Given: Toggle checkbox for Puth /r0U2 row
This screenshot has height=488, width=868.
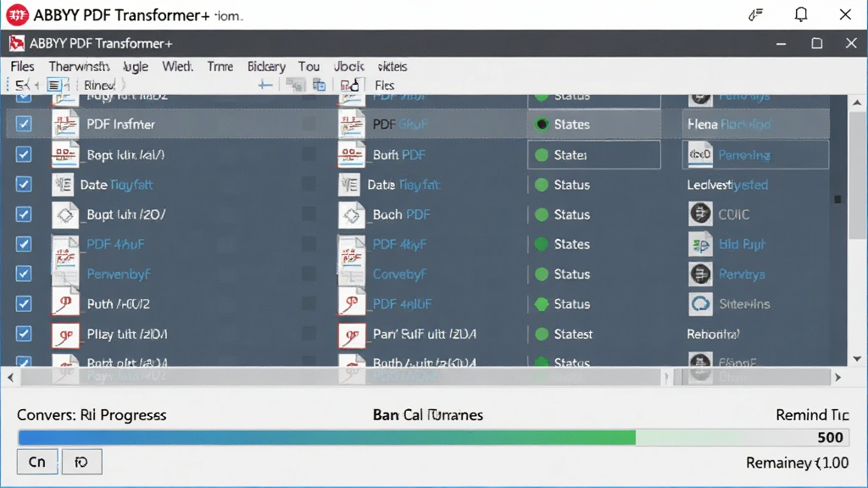Looking at the screenshot, I should (23, 304).
